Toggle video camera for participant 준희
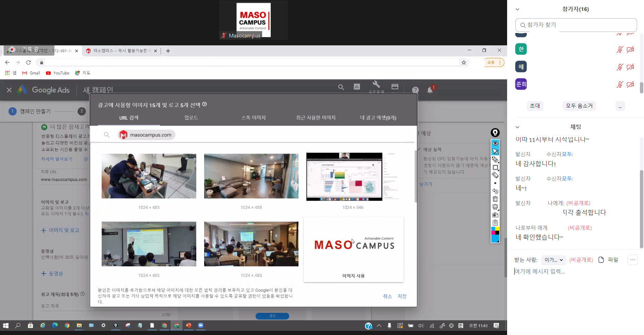 630,85
